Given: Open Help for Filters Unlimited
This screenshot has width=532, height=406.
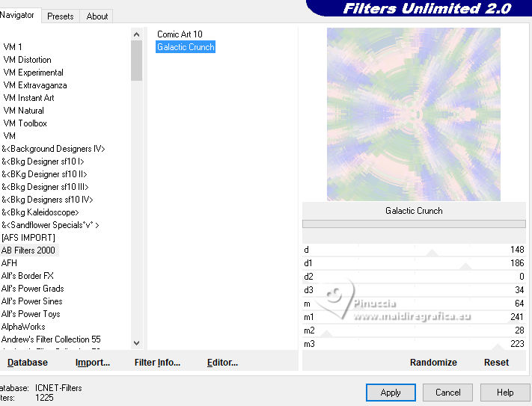Looking at the screenshot, I should coord(505,393).
